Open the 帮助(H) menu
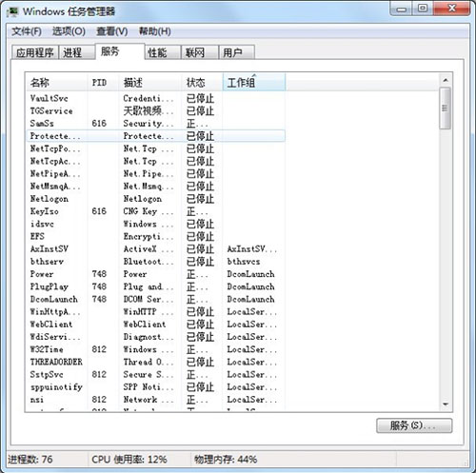Image resolution: width=476 pixels, height=473 pixels. 155,31
